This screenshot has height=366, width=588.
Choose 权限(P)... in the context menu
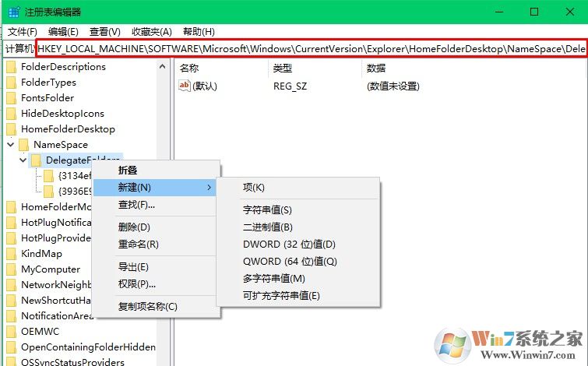click(x=137, y=284)
